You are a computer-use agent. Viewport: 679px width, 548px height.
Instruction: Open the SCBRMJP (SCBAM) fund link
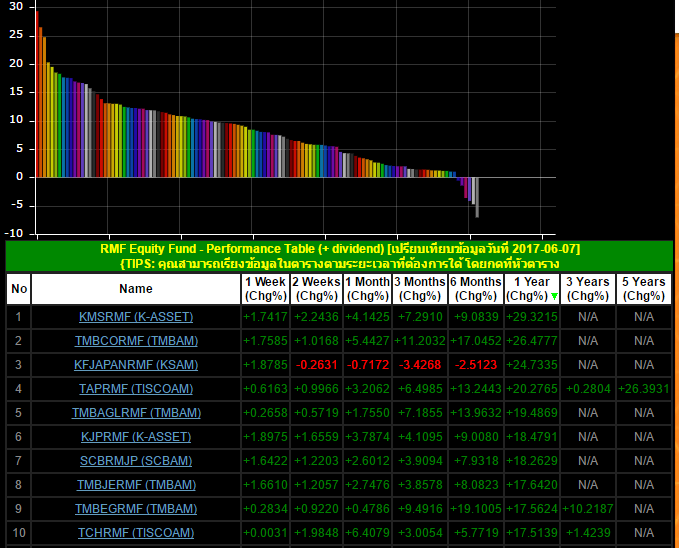tap(136, 460)
